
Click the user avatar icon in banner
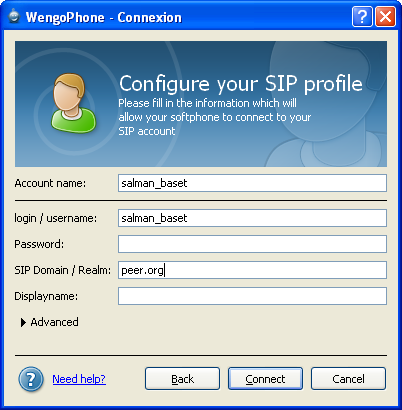pos(73,103)
